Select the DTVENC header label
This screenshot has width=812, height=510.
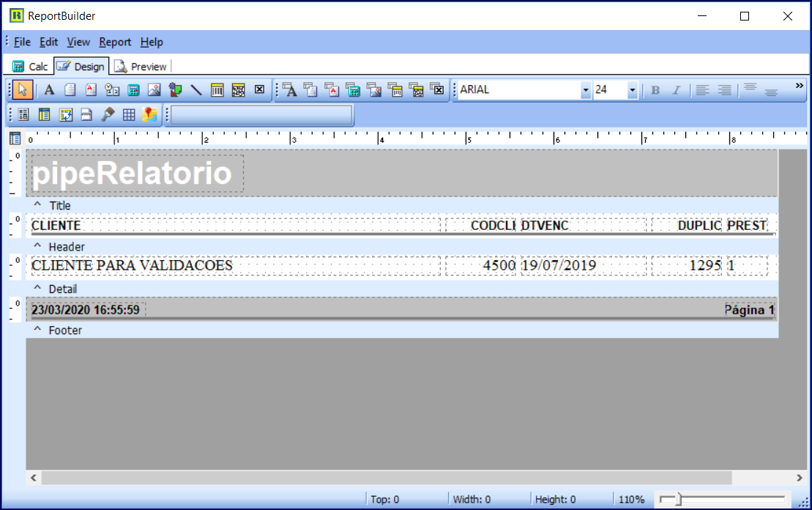click(x=583, y=226)
